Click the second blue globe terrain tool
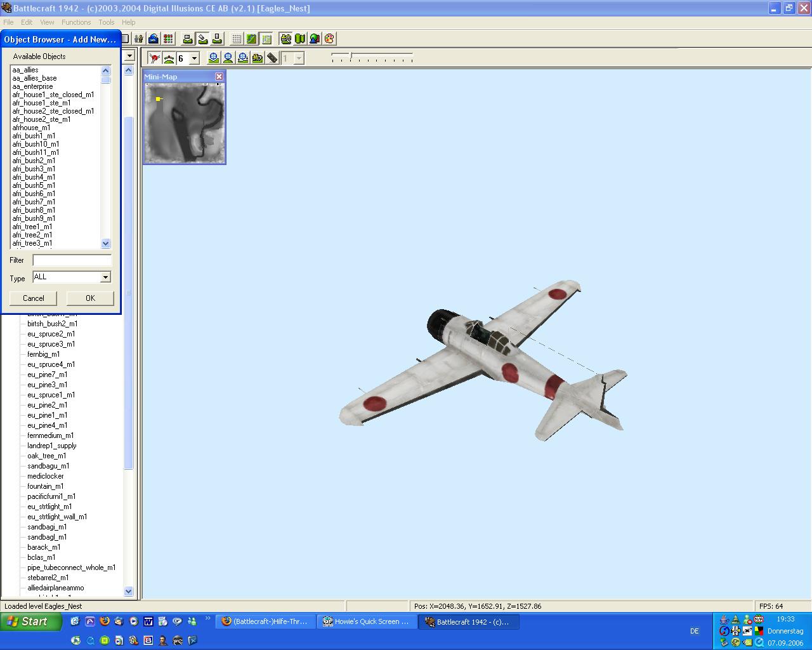 tap(228, 58)
